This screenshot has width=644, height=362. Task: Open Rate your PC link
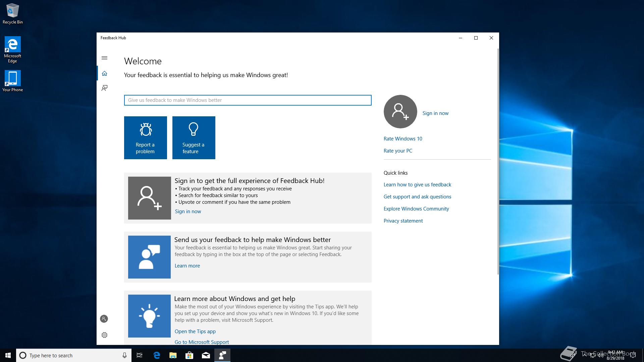tap(398, 151)
